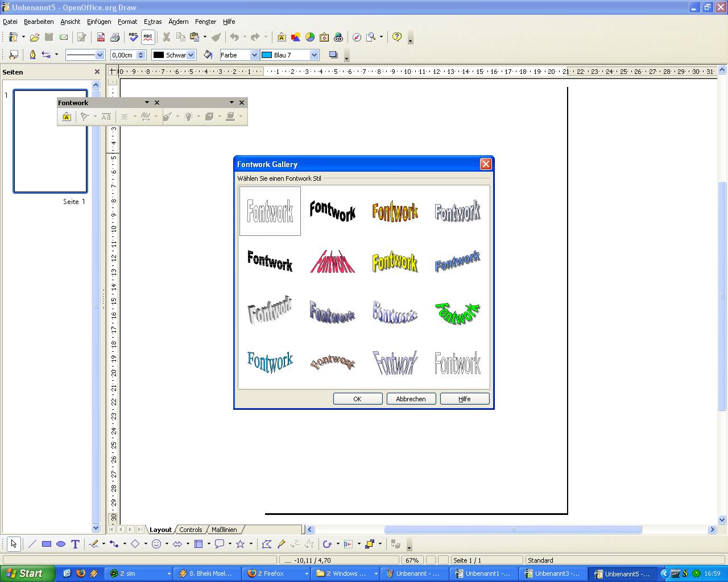Viewport: 728px width, 582px height.
Task: Open the fill color Blau 7 dropdown
Action: 314,55
